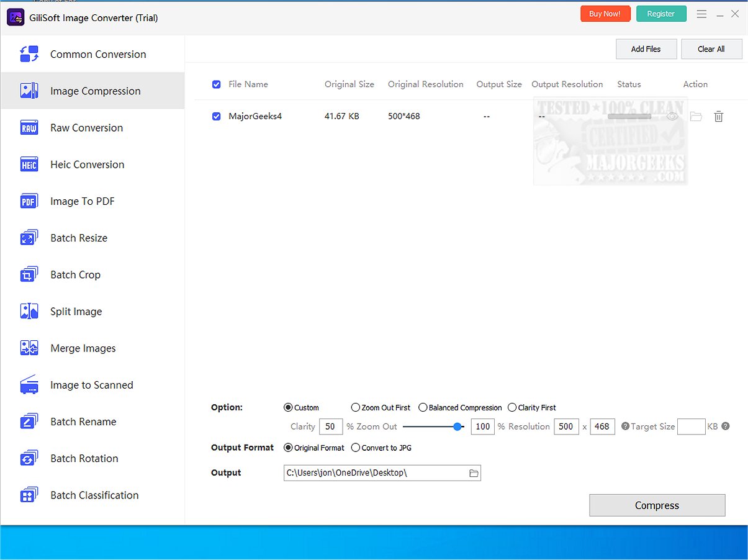Click the GiliSoft app logo icon
Image resolution: width=748 pixels, height=560 pixels.
tap(15, 17)
